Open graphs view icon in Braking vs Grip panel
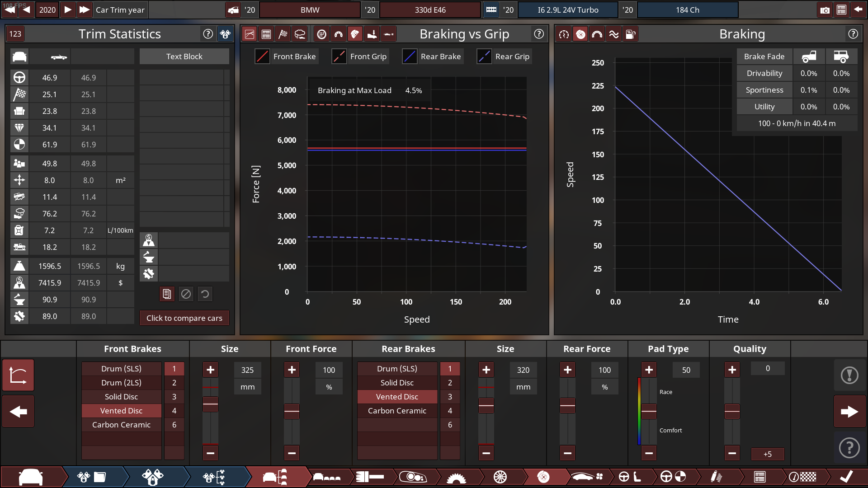 pos(250,34)
